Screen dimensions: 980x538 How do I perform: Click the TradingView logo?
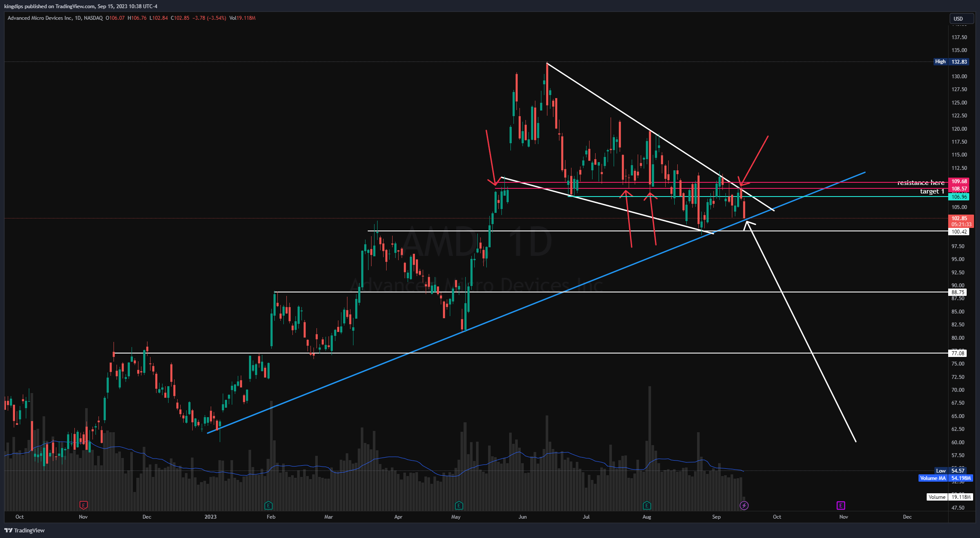(25, 530)
